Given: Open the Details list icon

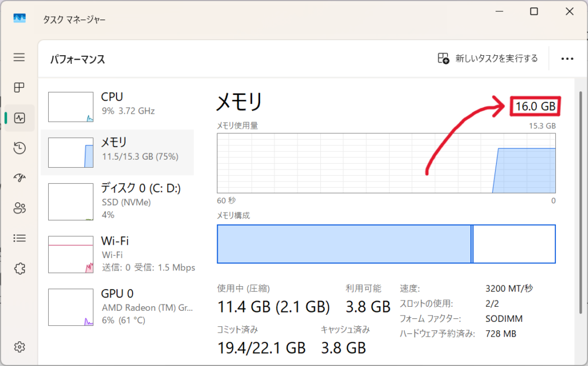Looking at the screenshot, I should point(20,238).
